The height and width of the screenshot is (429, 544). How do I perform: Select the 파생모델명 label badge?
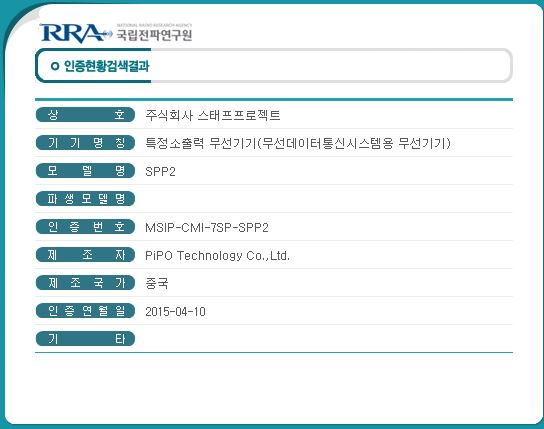(x=85, y=198)
